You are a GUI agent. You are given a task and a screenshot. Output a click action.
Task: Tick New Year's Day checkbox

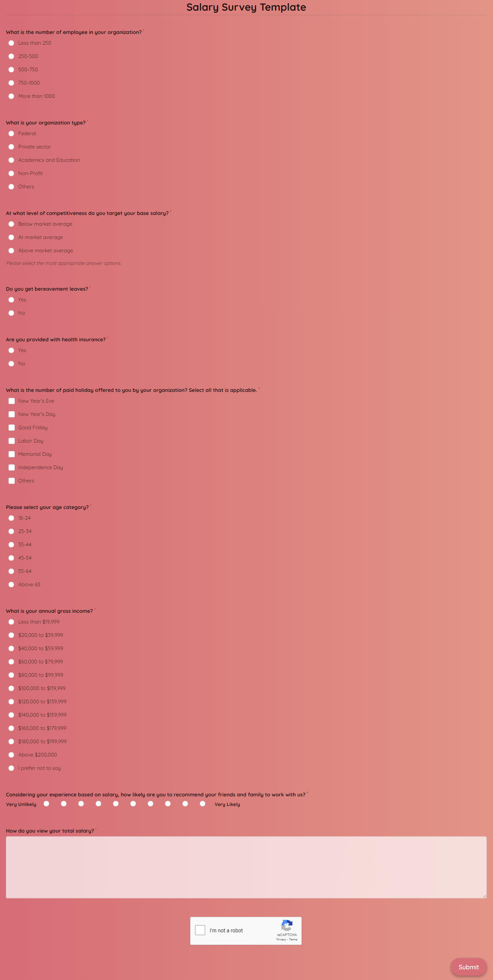(12, 414)
